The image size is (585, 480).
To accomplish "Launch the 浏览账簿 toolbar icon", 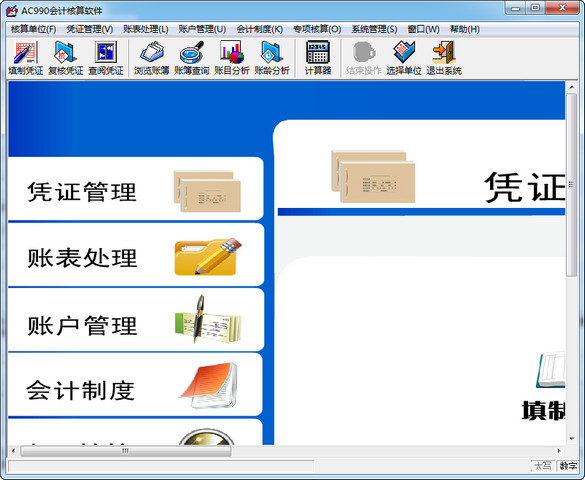I will point(151,58).
